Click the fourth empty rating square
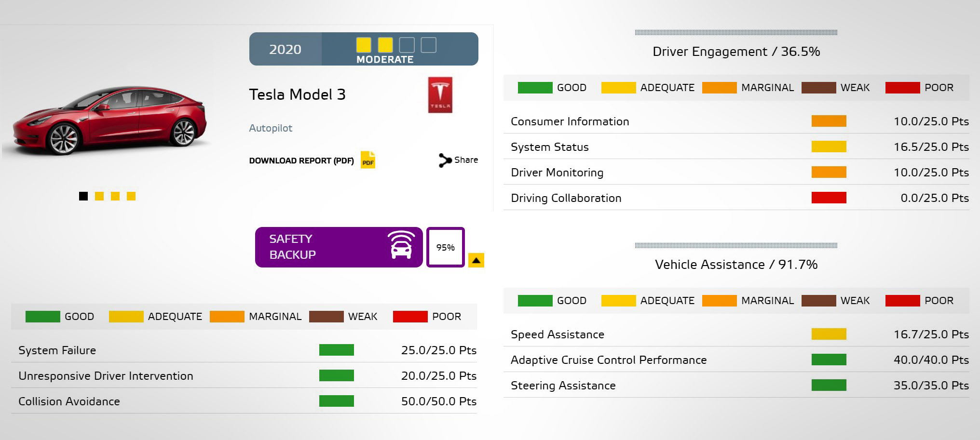980x440 pixels. [428, 45]
